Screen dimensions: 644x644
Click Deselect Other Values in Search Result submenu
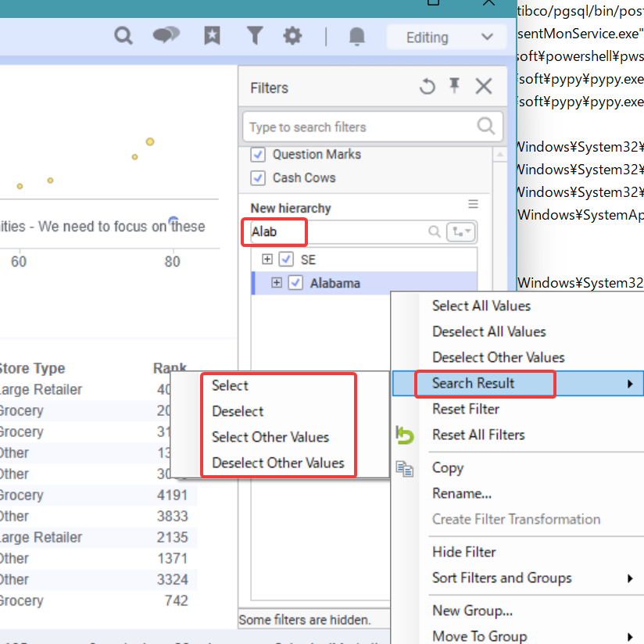coord(278,463)
